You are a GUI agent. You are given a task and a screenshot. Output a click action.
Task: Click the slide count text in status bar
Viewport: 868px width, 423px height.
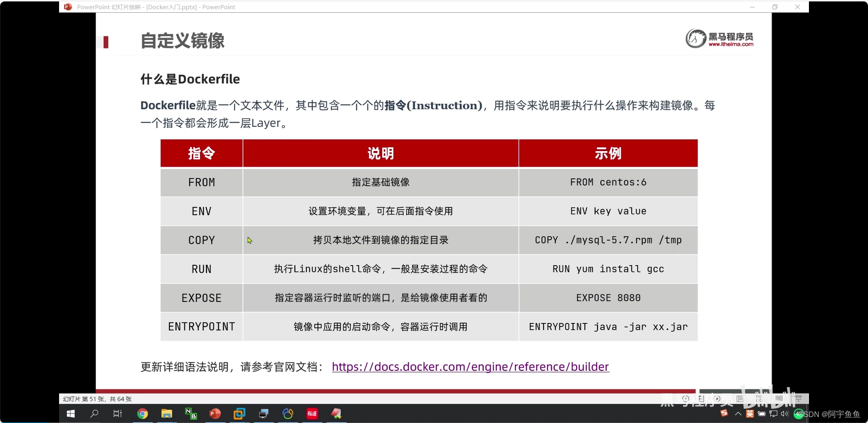pos(97,399)
